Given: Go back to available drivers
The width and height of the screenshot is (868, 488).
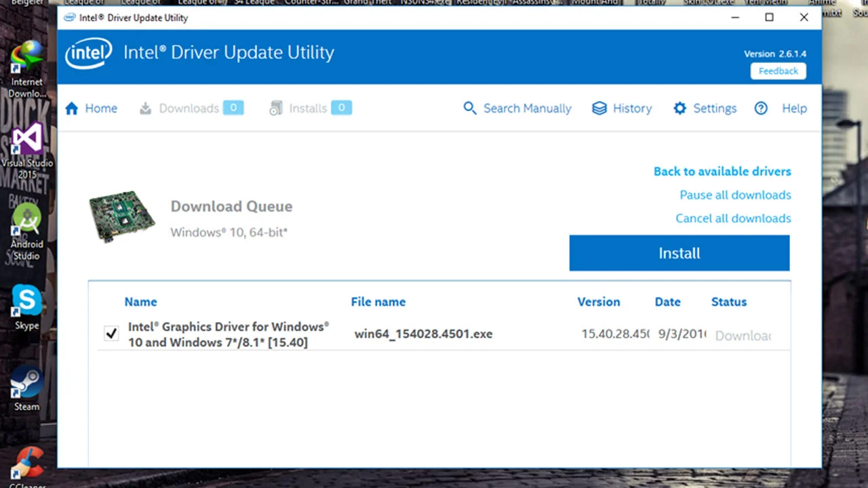Looking at the screenshot, I should point(722,171).
